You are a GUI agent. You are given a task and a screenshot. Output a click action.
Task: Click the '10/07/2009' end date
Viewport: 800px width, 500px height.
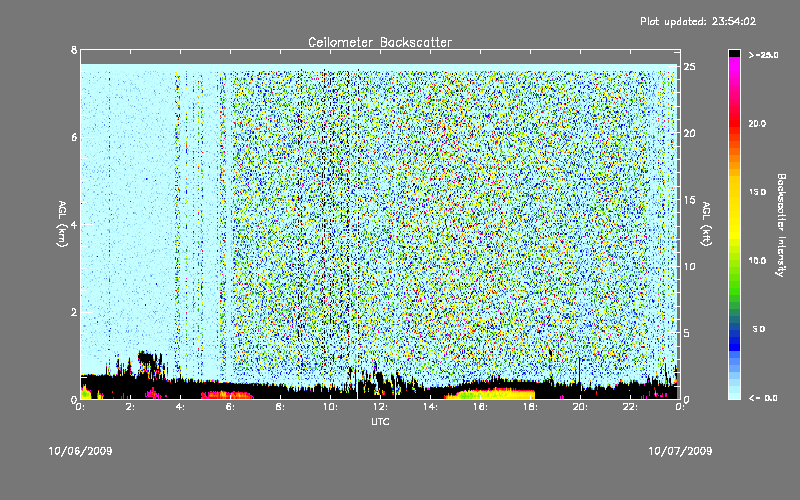(x=680, y=451)
